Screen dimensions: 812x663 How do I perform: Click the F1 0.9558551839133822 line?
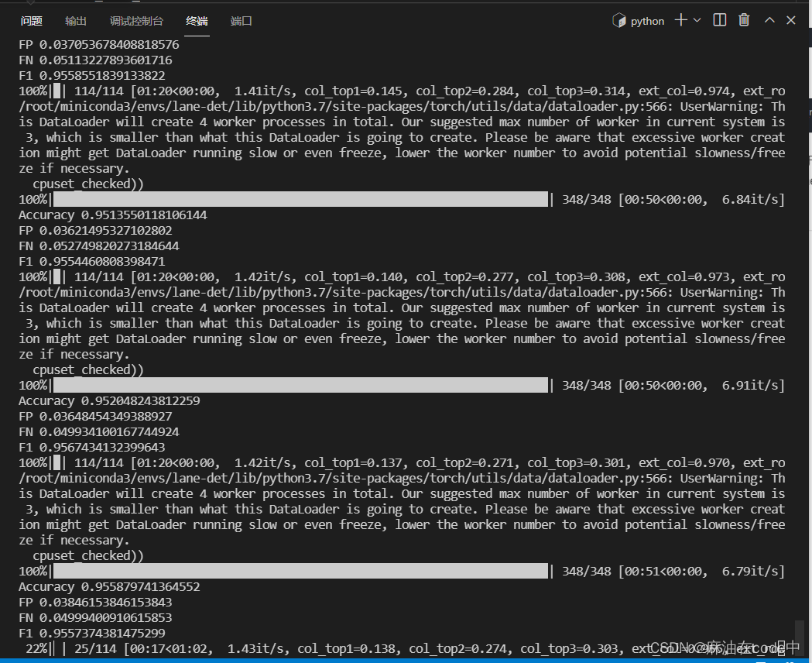91,76
